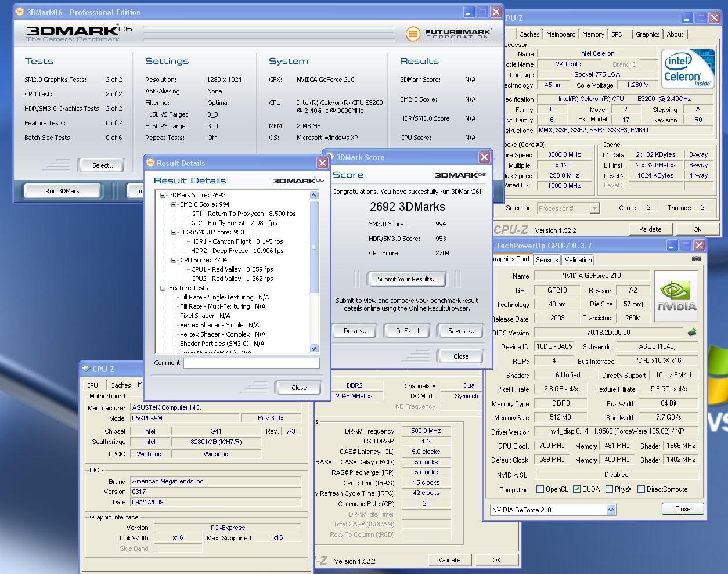Image resolution: width=728 pixels, height=574 pixels.
Task: Click Submit Your Results button
Action: 408,279
